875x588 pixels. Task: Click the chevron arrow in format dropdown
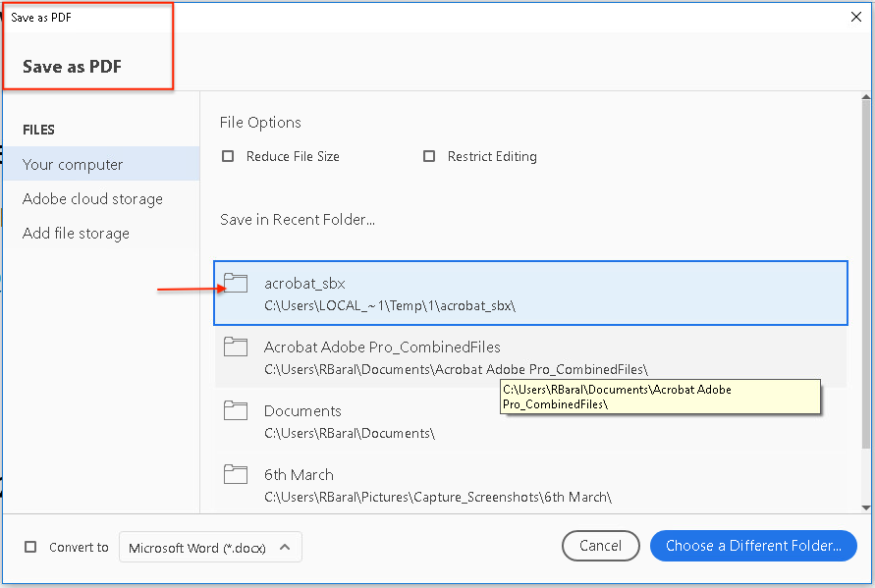(x=286, y=547)
